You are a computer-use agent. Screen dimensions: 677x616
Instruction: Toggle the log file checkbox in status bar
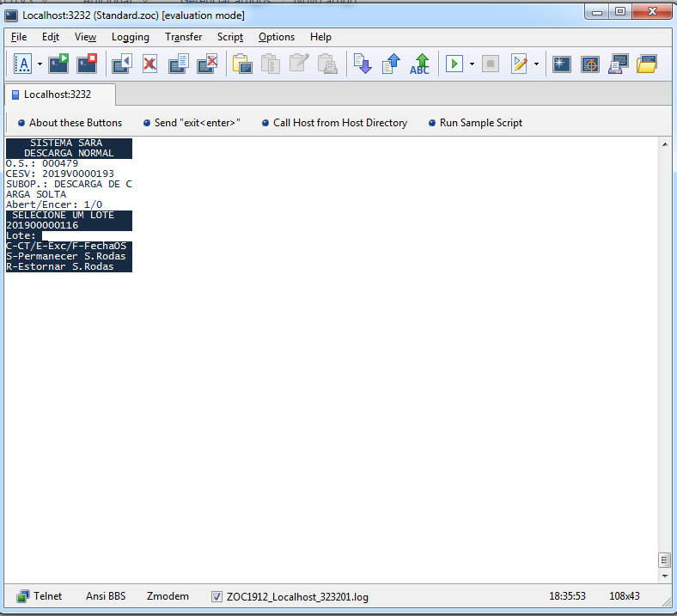click(x=217, y=596)
